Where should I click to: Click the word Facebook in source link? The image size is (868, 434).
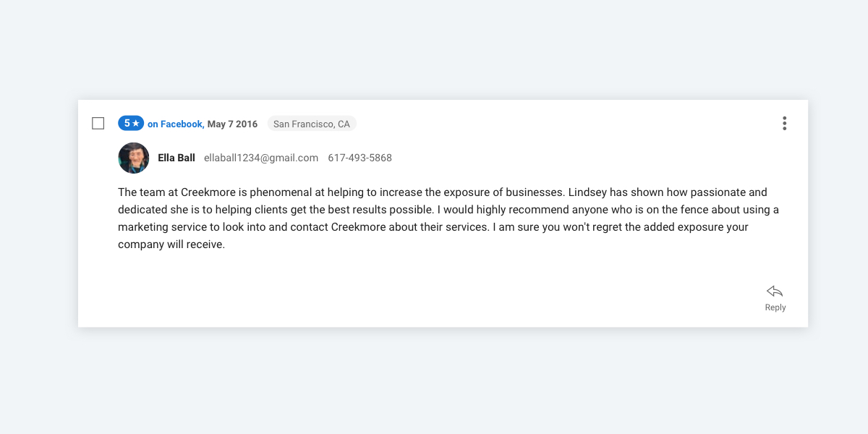(x=182, y=124)
